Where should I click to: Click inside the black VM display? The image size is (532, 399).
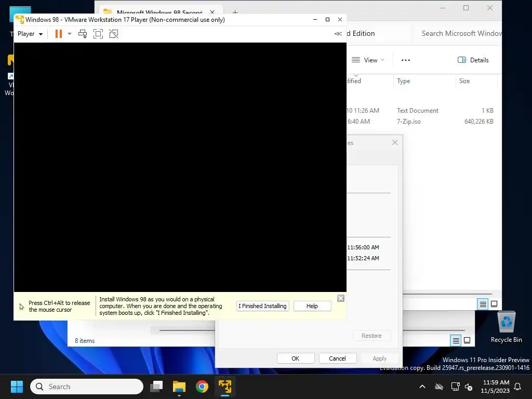tap(180, 167)
